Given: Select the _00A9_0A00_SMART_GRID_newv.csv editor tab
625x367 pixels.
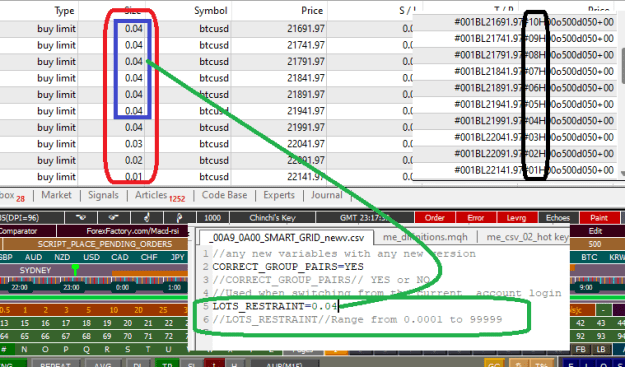Looking at the screenshot, I should [286, 237].
